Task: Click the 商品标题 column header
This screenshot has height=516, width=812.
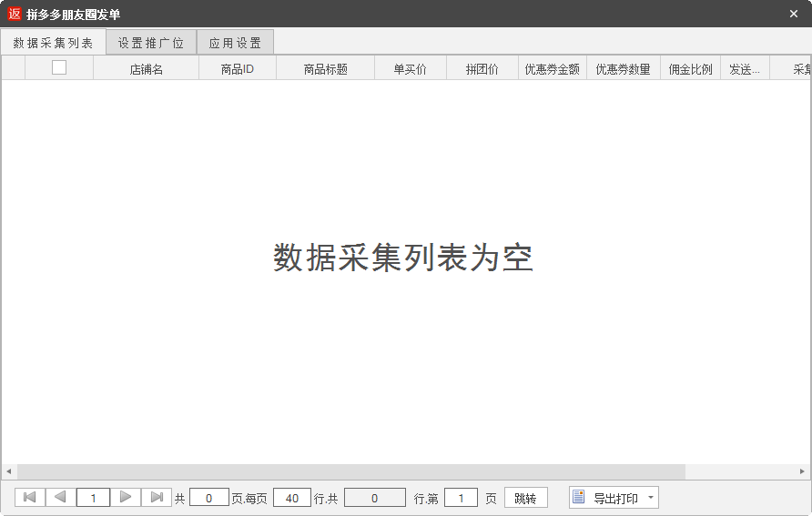Action: pos(326,68)
